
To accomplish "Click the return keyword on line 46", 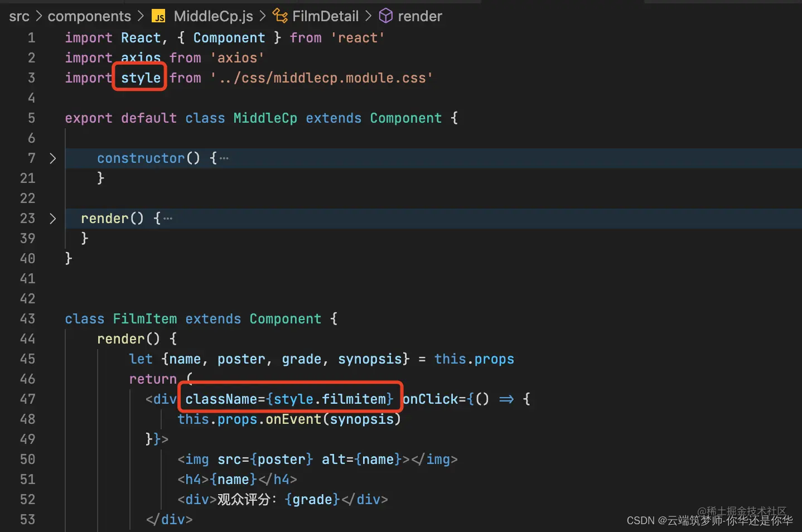I will 153,379.
